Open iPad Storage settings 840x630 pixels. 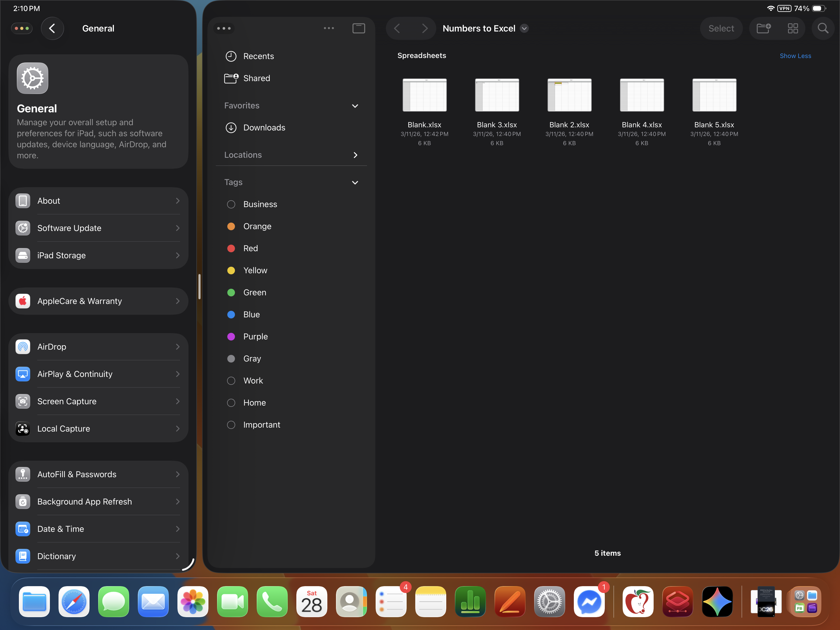click(98, 256)
